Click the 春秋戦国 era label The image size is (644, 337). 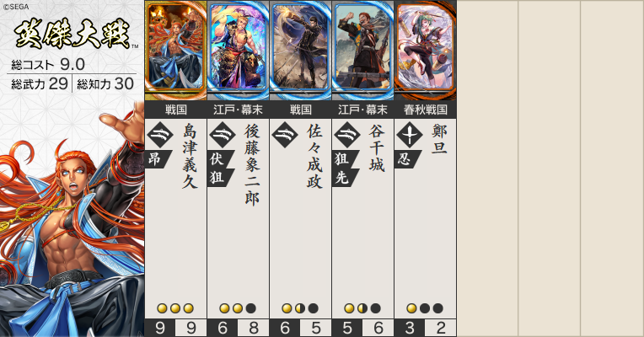[x=425, y=110]
